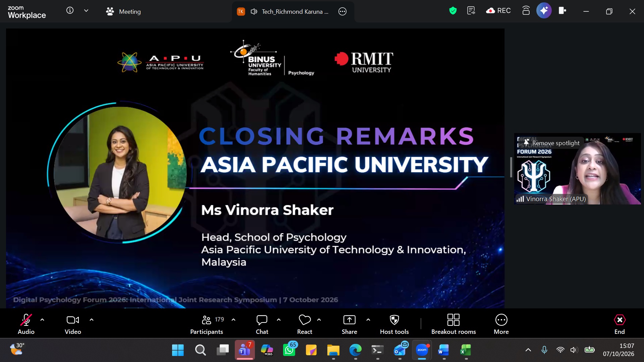
Task: Click REC cloud recording indicator
Action: (498, 11)
